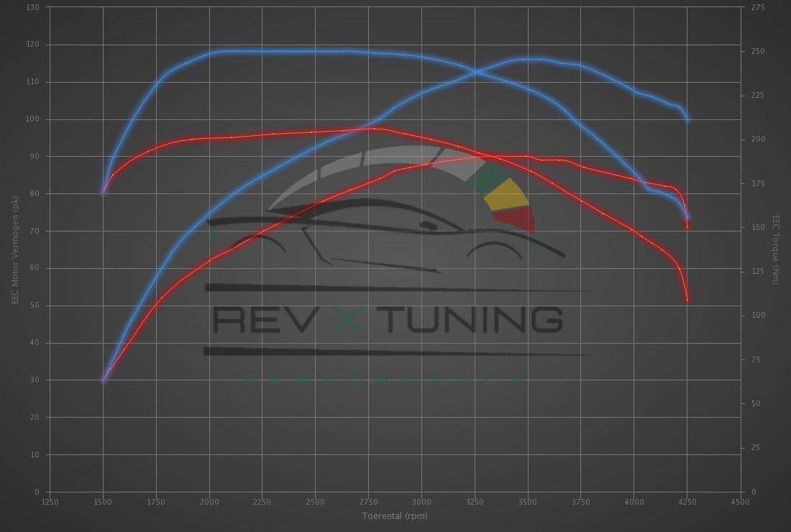Click the green X in the RevXTuning logo
This screenshot has height=532, width=791.
[x=349, y=320]
